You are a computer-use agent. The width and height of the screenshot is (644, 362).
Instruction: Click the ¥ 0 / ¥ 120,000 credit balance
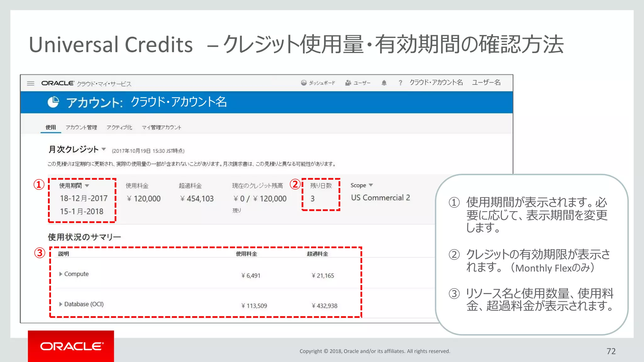coord(260,199)
